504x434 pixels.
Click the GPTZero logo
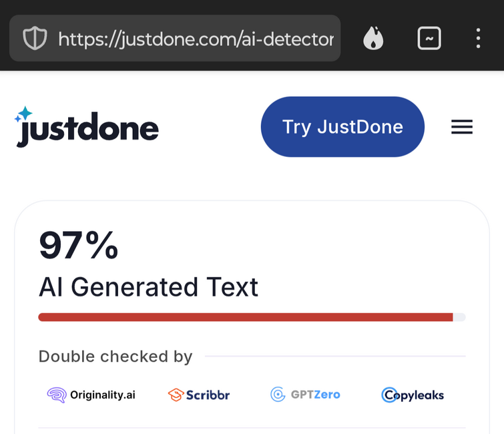pyautogui.click(x=305, y=395)
